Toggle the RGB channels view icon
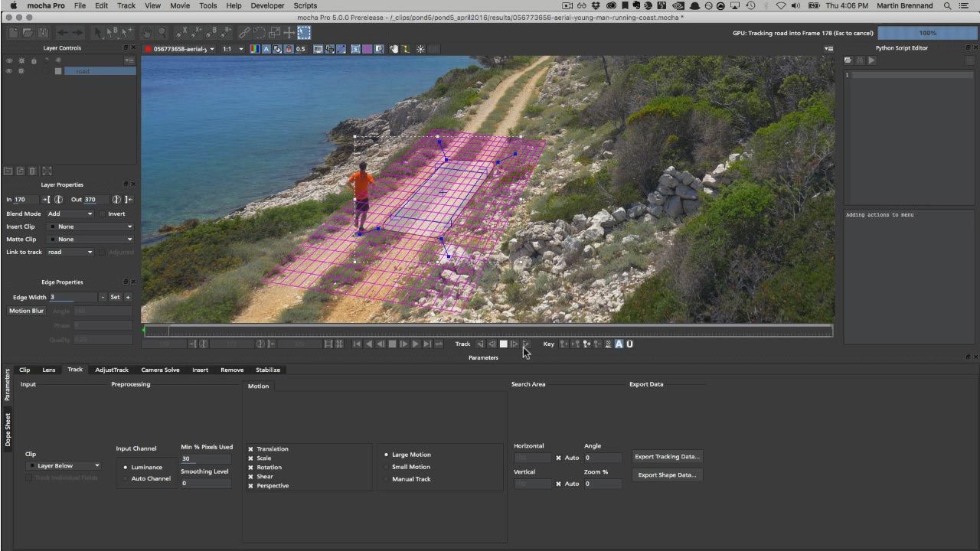Image resolution: width=980 pixels, height=551 pixels. 255,49
